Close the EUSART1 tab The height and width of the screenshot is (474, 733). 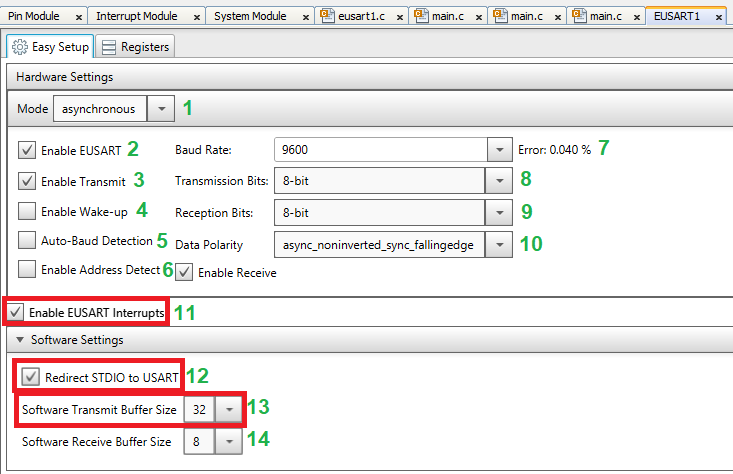tap(719, 17)
